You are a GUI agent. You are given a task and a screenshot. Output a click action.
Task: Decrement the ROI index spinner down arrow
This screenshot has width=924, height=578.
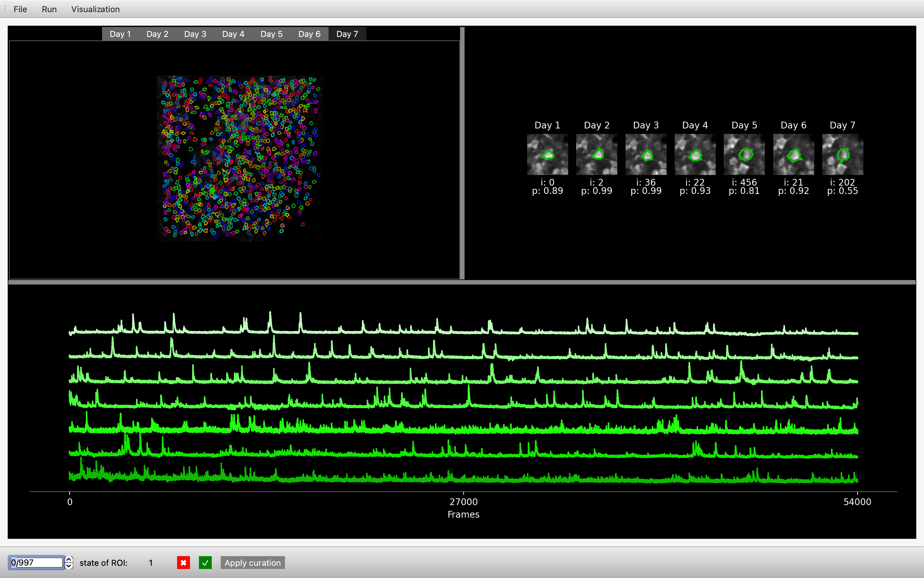pyautogui.click(x=69, y=566)
